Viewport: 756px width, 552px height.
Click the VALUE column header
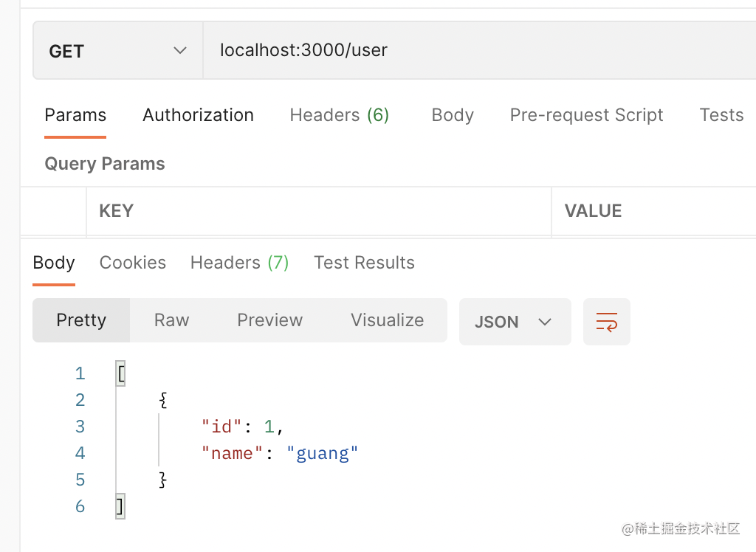[593, 211]
